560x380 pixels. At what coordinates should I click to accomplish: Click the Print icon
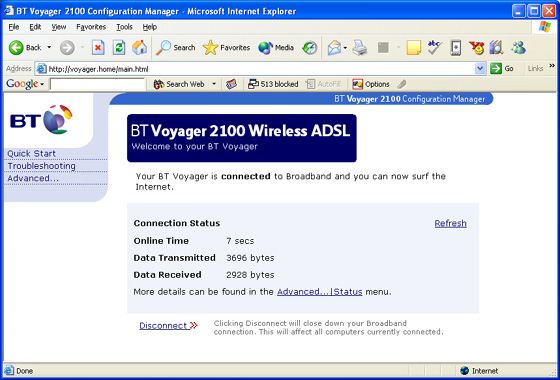[x=360, y=48]
